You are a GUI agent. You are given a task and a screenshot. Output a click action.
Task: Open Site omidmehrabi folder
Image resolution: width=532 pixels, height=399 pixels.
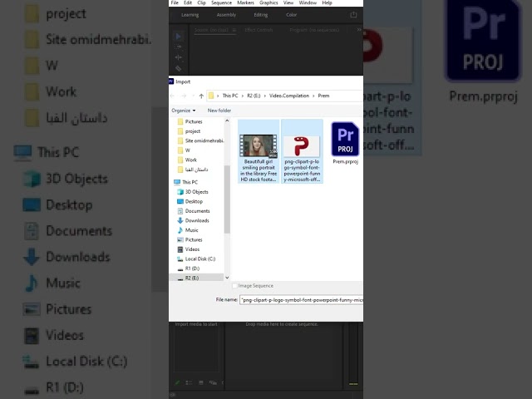coord(200,140)
